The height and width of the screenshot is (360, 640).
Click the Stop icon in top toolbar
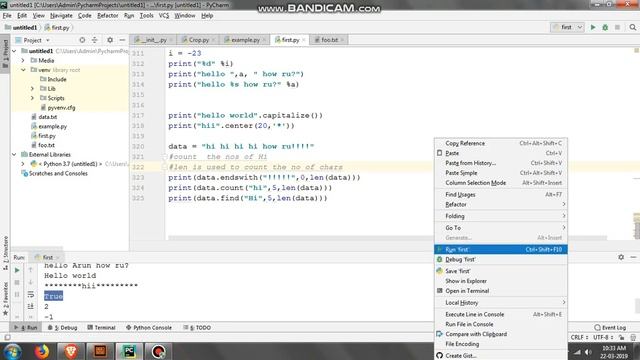click(617, 27)
